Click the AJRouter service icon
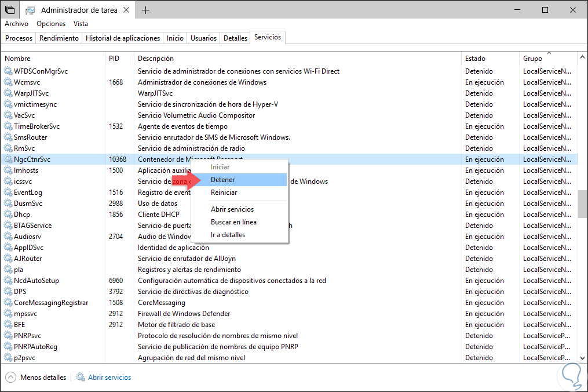Image resolution: width=588 pixels, height=392 pixels. [8, 258]
